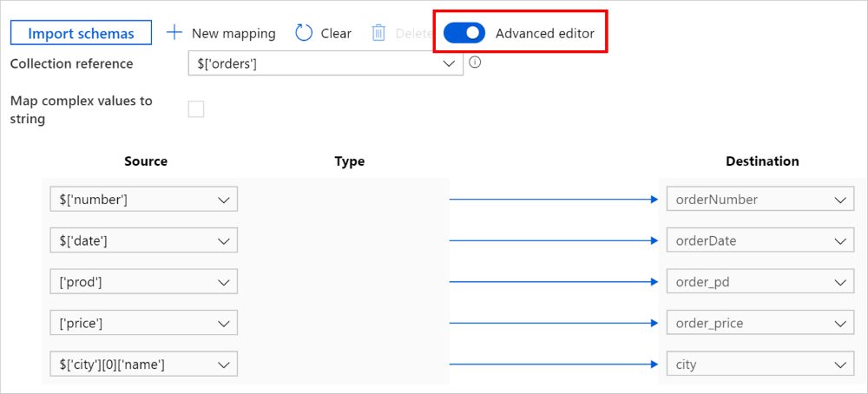Open the ['prod'] source dropdown
Screen dimensions: 868x394
(224, 282)
